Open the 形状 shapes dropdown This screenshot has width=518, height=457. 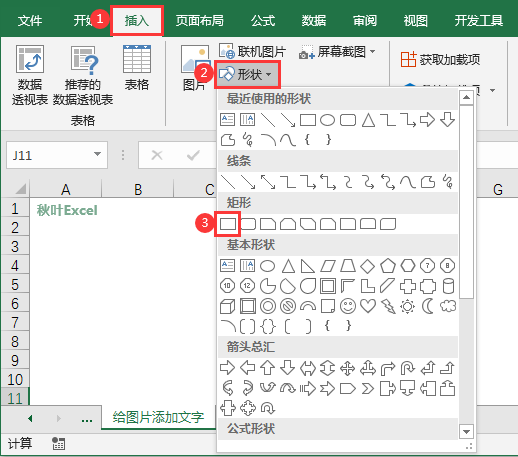(x=247, y=74)
